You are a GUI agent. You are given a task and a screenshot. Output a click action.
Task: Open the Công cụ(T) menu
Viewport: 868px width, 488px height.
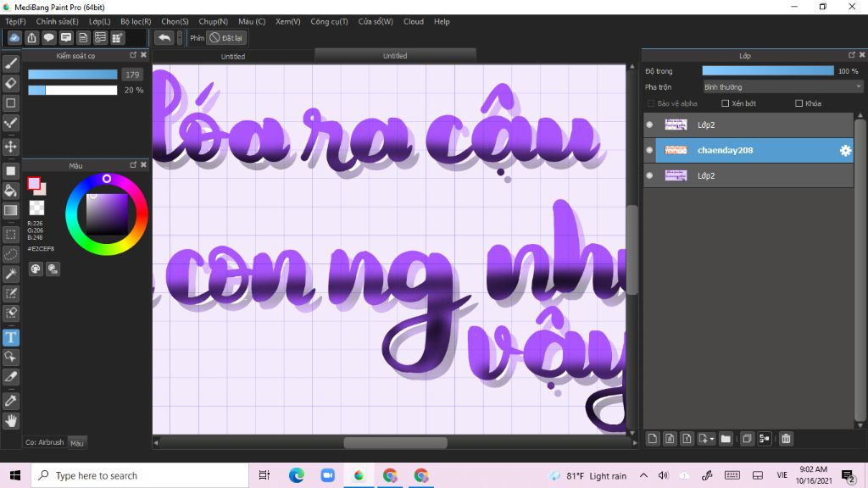[x=329, y=21]
